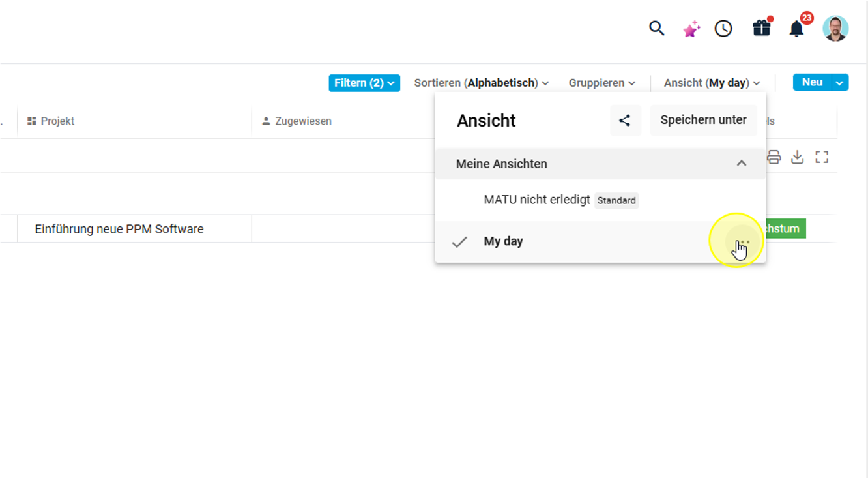
Task: Open the Filtern (2) dropdown
Action: coord(364,83)
